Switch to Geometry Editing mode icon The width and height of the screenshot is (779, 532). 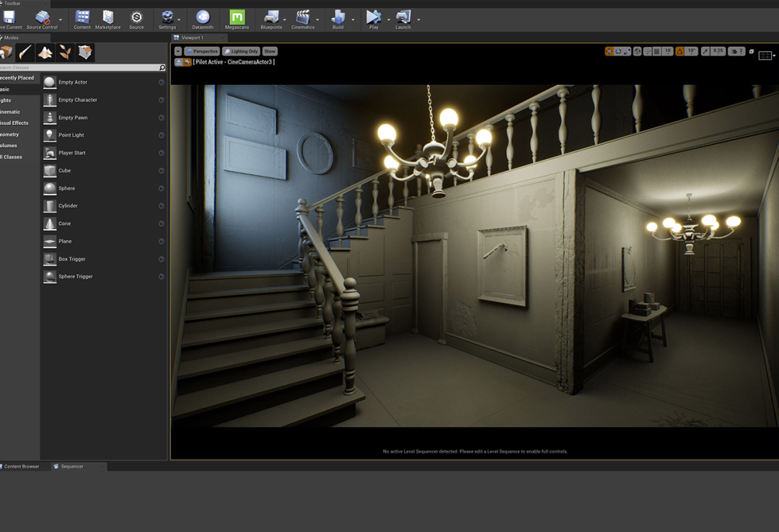point(85,52)
